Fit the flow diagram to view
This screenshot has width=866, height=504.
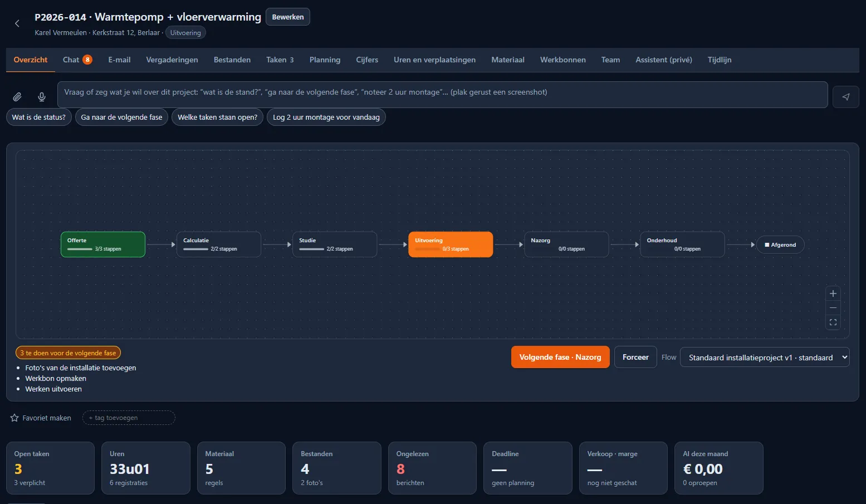coord(833,322)
